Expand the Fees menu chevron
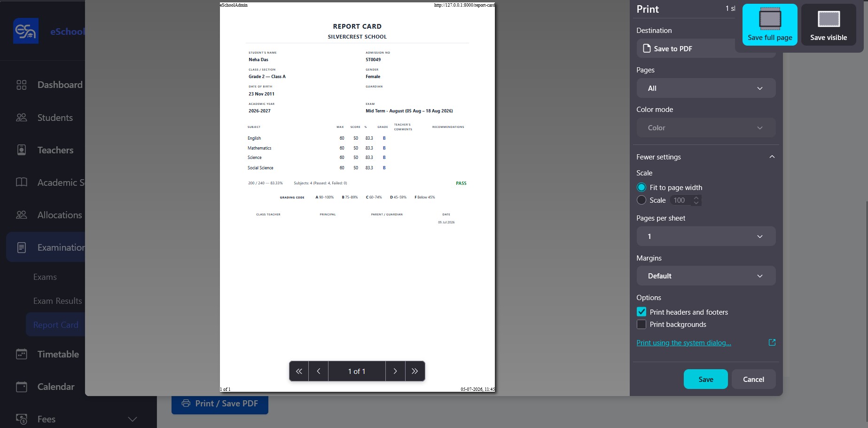Viewport: 868px width, 428px height. [133, 419]
